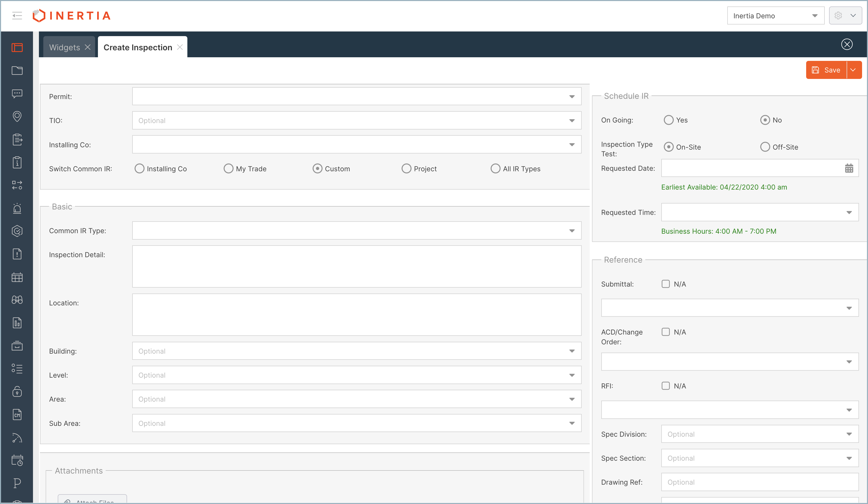
Task: Open the P letter sidebar icon
Action: point(17,483)
